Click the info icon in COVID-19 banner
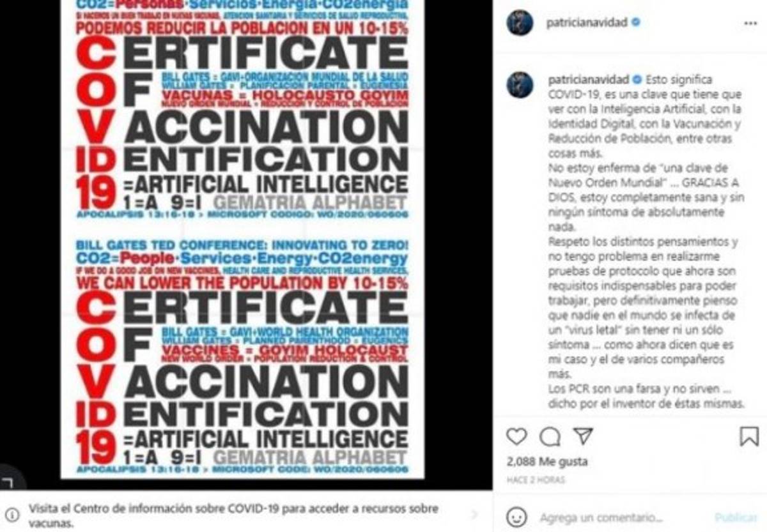Image resolution: width=767 pixels, height=532 pixels. [x=12, y=514]
